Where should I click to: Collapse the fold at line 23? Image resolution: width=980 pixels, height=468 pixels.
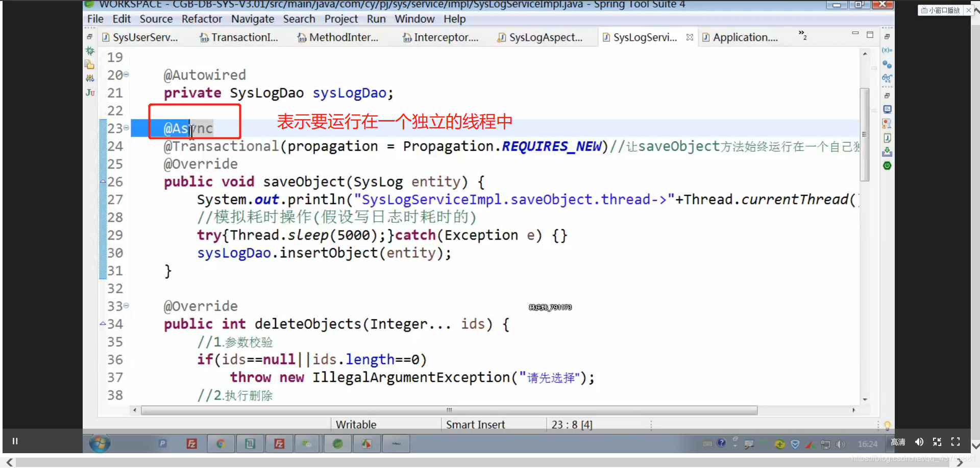(x=126, y=128)
